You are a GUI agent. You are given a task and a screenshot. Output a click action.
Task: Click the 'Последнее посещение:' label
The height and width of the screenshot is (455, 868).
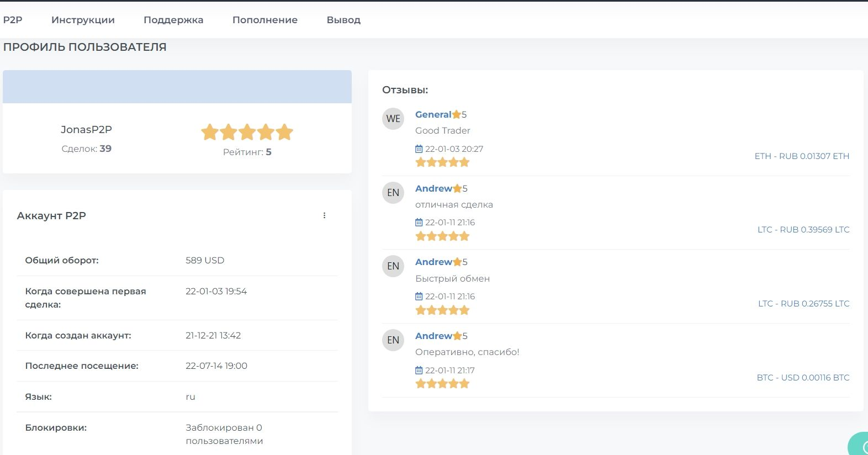[82, 366]
